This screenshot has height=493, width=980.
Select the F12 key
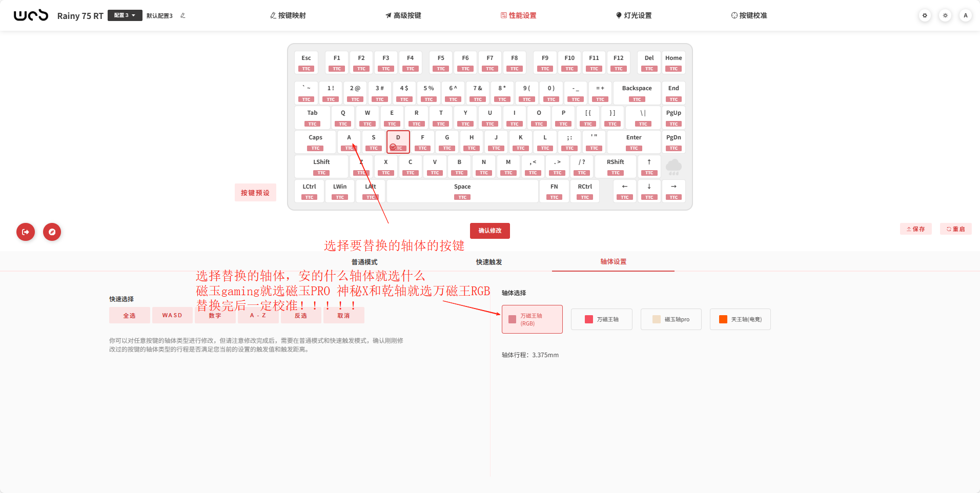619,63
